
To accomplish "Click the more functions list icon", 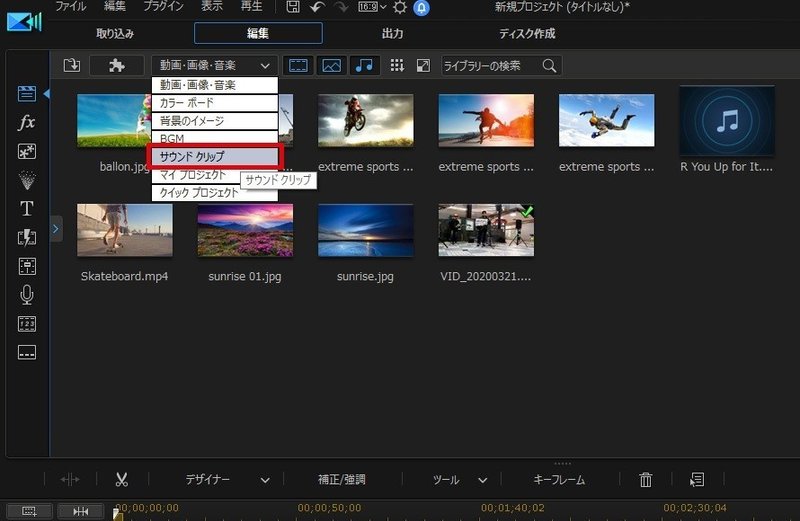I will point(697,480).
